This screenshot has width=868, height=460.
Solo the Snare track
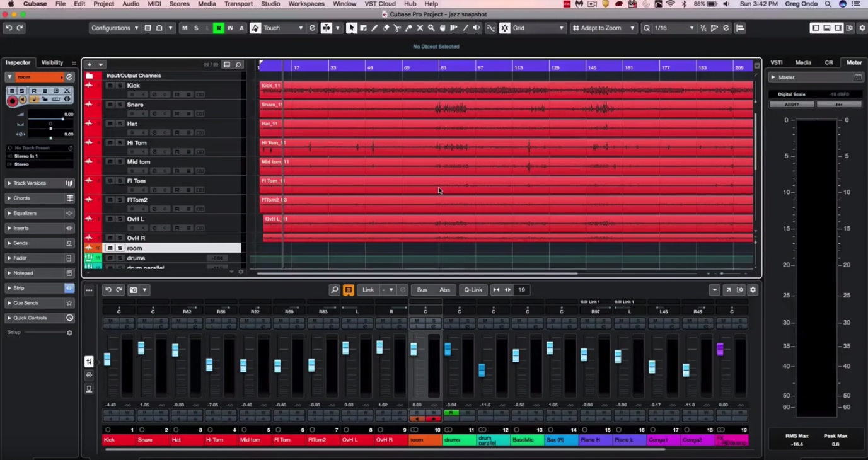[120, 105]
